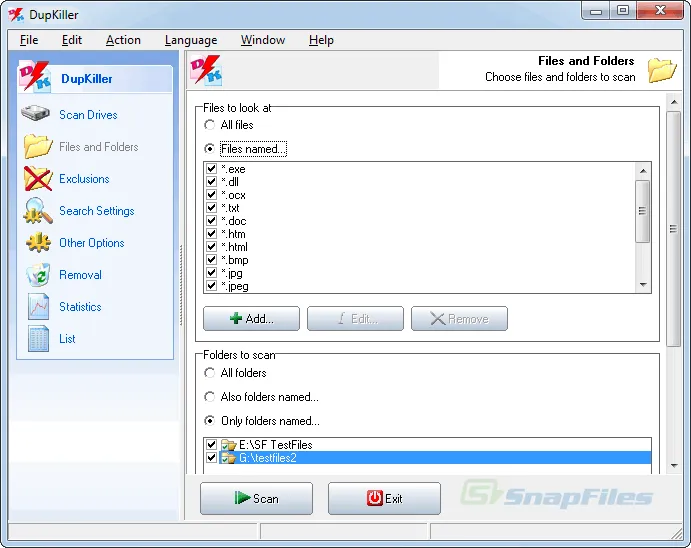
Task: Disable the *.htm file type checkbox
Action: click(x=212, y=233)
